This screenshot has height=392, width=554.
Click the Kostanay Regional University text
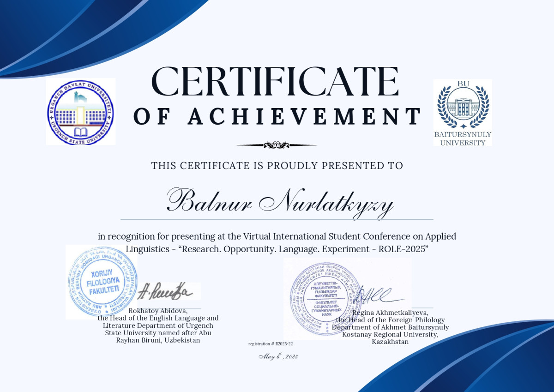[390, 334]
